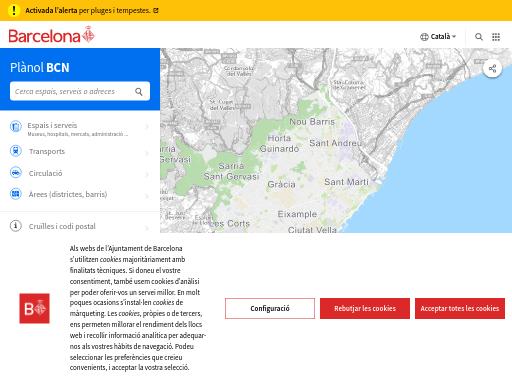Expand the Àrees chevron
The width and height of the screenshot is (512, 384).
[x=147, y=196]
